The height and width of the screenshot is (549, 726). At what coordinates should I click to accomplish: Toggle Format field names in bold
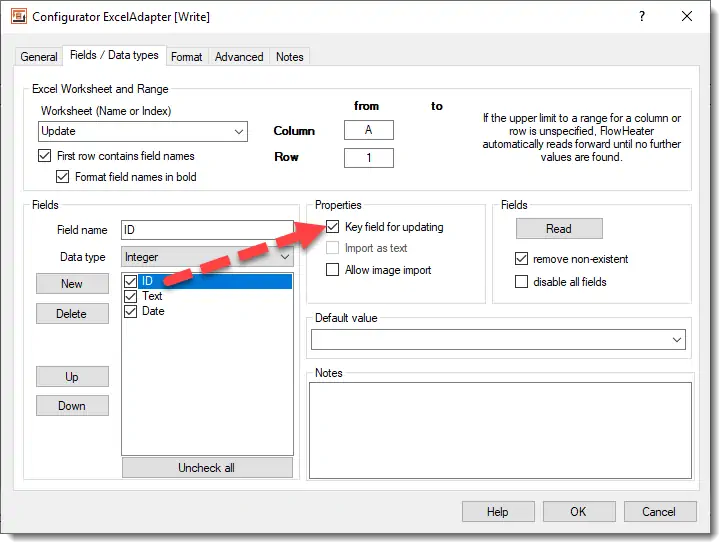pyautogui.click(x=62, y=177)
